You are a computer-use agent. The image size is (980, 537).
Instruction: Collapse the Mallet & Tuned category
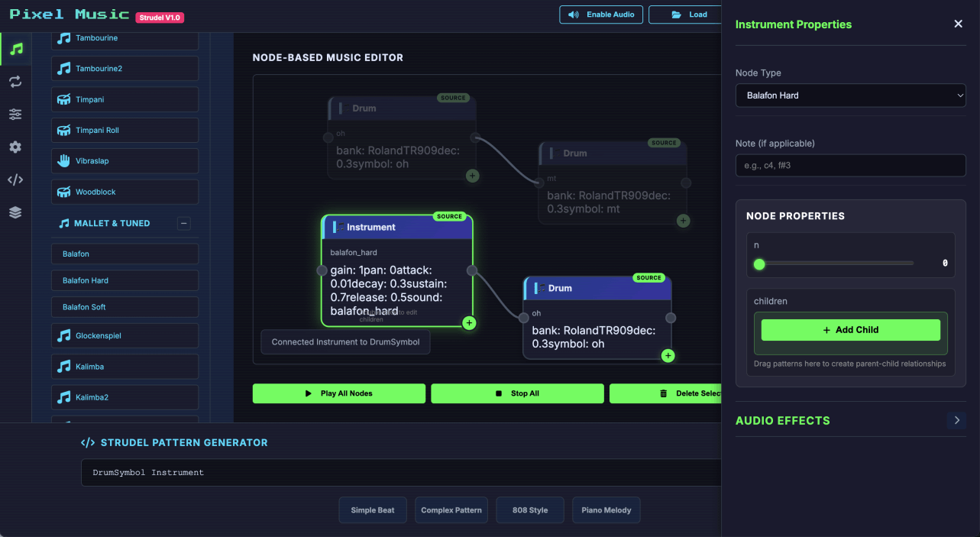(x=183, y=224)
